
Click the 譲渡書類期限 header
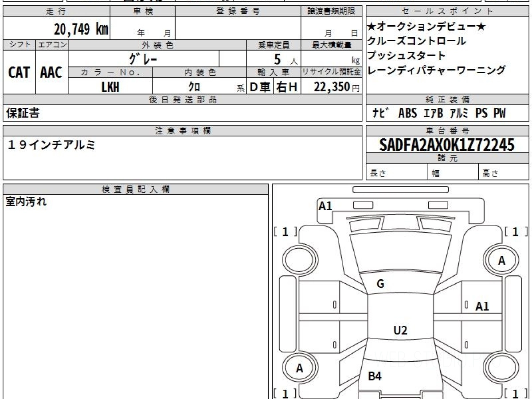pyautogui.click(x=332, y=12)
